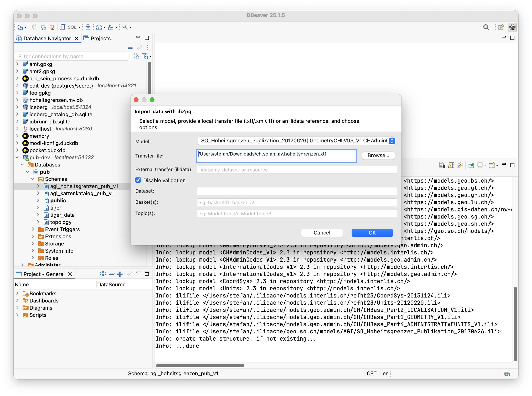Collapse the pub-dev connection node

[x=17, y=158]
